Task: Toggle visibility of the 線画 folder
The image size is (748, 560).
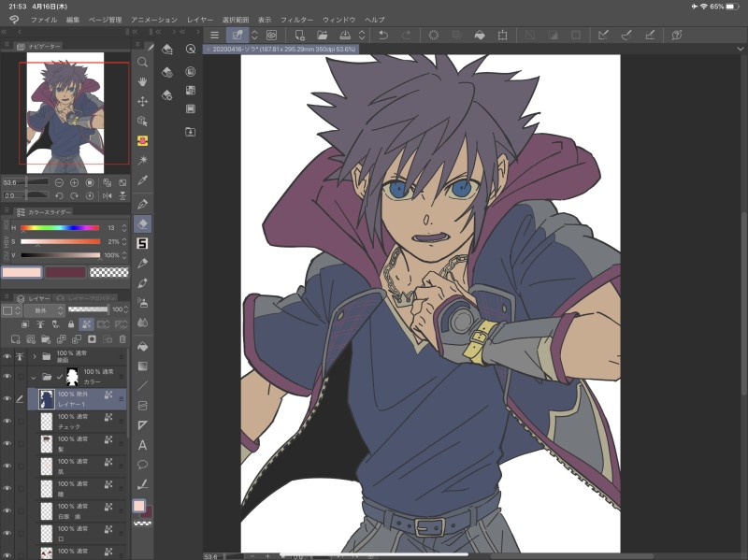Action: tap(7, 356)
